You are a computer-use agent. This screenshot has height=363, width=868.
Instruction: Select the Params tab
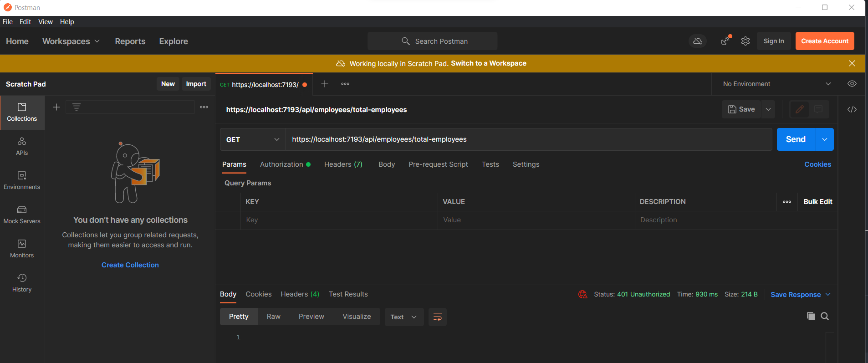point(234,164)
